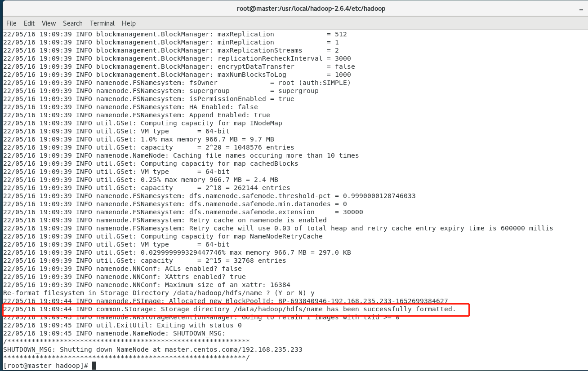Click the shell prompt [root@master hadoop]#

pos(46,366)
